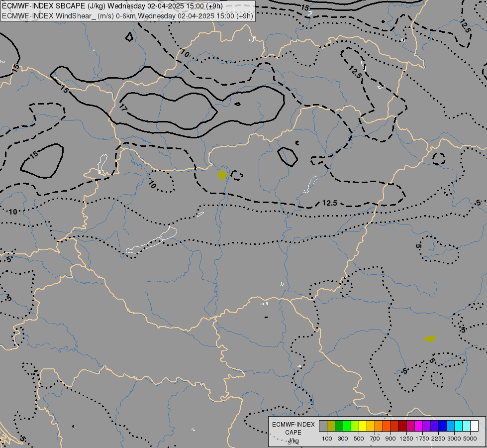Click the pure yellow legend swatch

(363, 426)
